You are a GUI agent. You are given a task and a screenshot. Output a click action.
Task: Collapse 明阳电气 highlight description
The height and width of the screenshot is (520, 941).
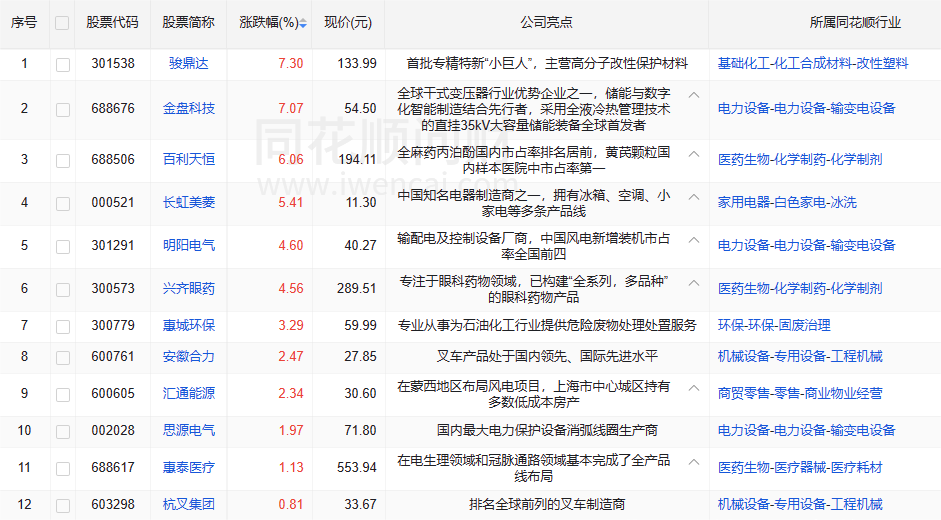[x=694, y=240]
